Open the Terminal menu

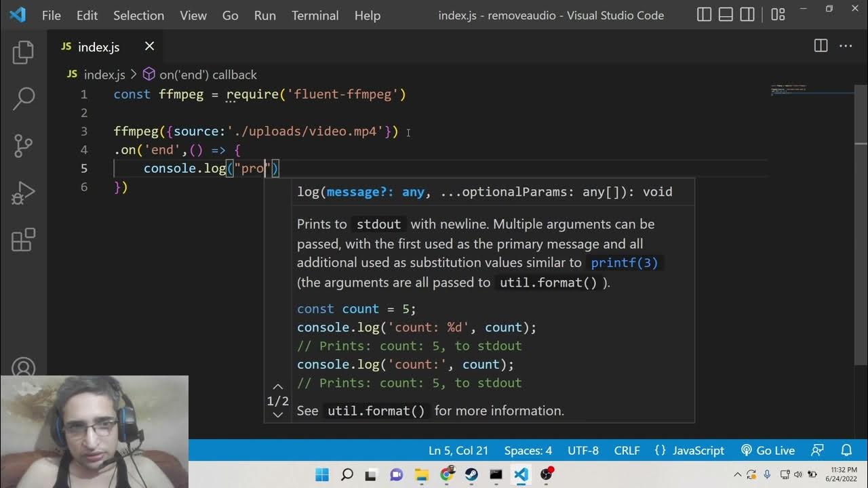[315, 15]
